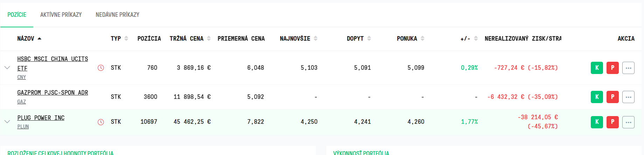Click green K button for Plug Power

pyautogui.click(x=597, y=122)
